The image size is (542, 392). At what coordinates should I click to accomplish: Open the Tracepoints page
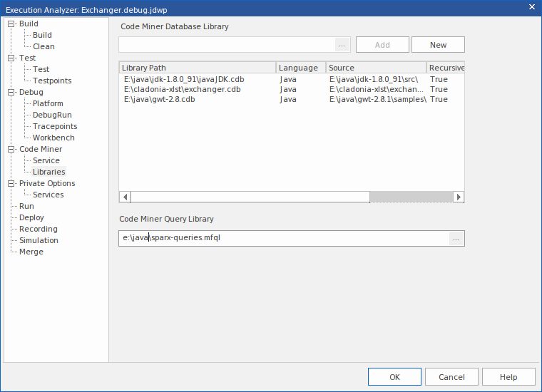point(55,126)
